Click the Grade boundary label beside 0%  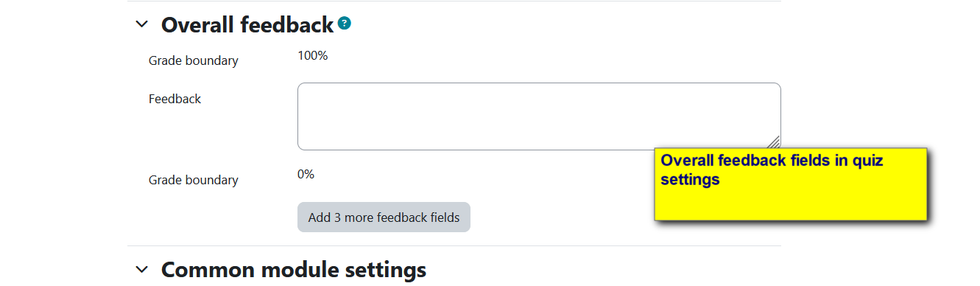(x=194, y=180)
